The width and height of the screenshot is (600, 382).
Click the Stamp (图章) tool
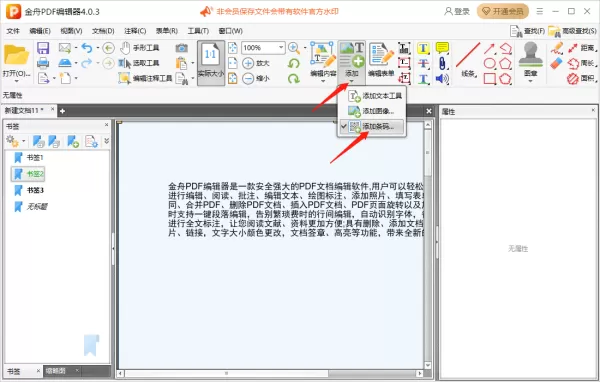[x=530, y=58]
